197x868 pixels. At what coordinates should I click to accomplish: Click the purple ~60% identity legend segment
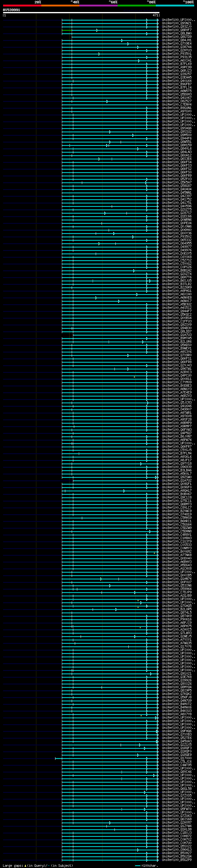[99, 6]
